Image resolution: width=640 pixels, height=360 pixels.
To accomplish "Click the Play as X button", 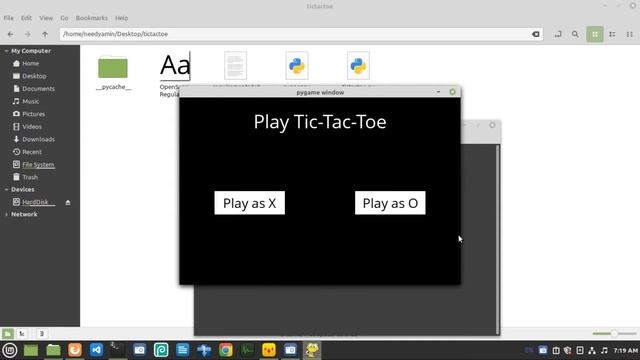I will click(x=249, y=203).
